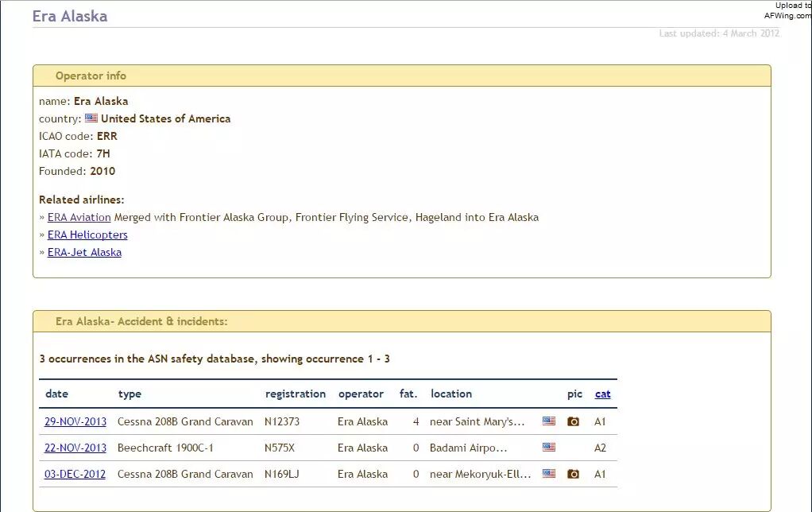This screenshot has height=512, width=812.
Task: Click the near Saint Mary's location cell
Action: pos(477,422)
